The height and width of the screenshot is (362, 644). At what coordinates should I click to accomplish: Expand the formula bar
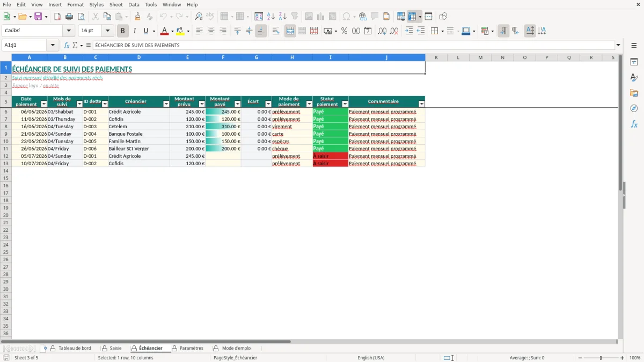618,46
